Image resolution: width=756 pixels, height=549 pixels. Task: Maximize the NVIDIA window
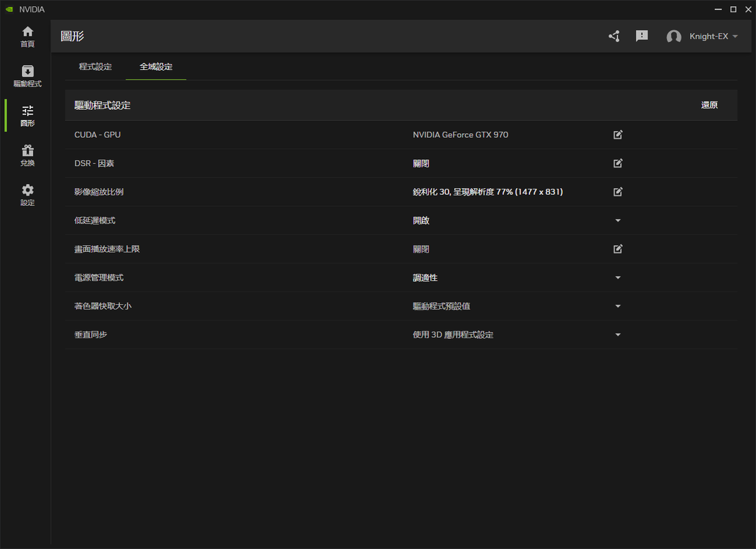coord(733,9)
